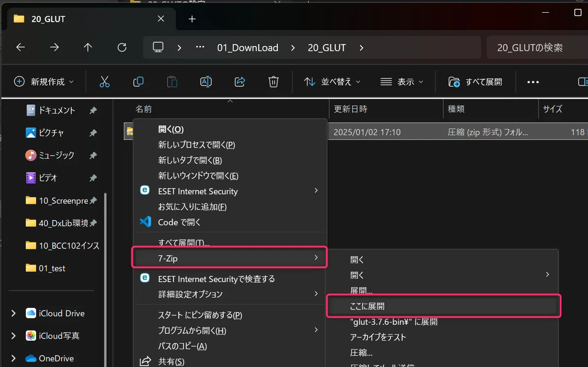Click すべて展開 in the toolbar
Image resolution: width=588 pixels, height=367 pixels.
pos(475,82)
